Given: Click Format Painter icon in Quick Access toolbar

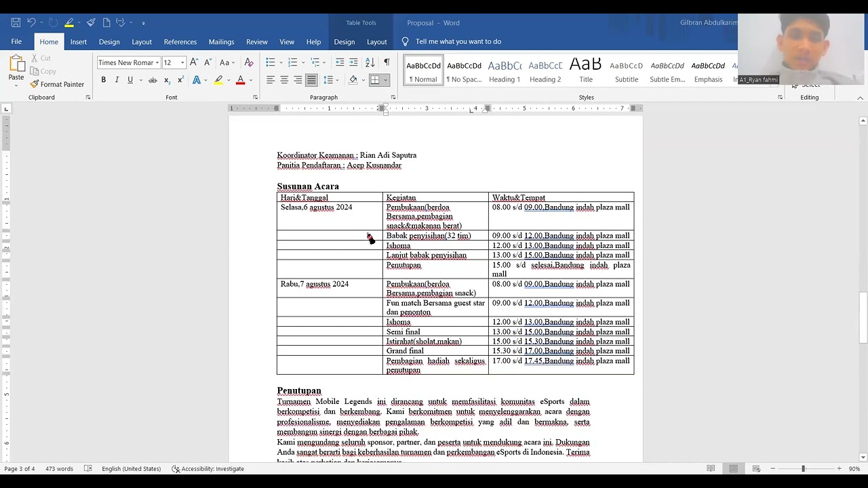Looking at the screenshot, I should point(91,22).
